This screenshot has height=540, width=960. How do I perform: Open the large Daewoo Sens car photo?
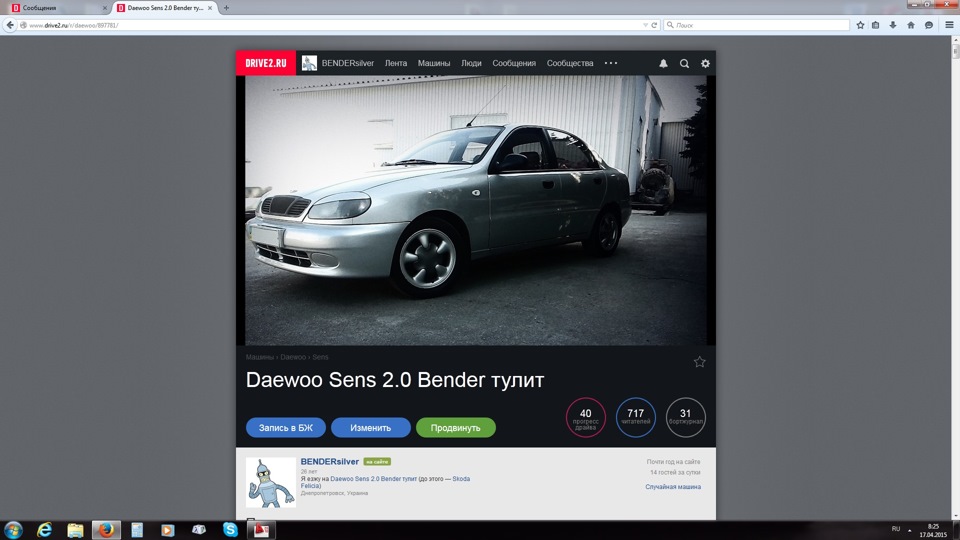click(476, 210)
